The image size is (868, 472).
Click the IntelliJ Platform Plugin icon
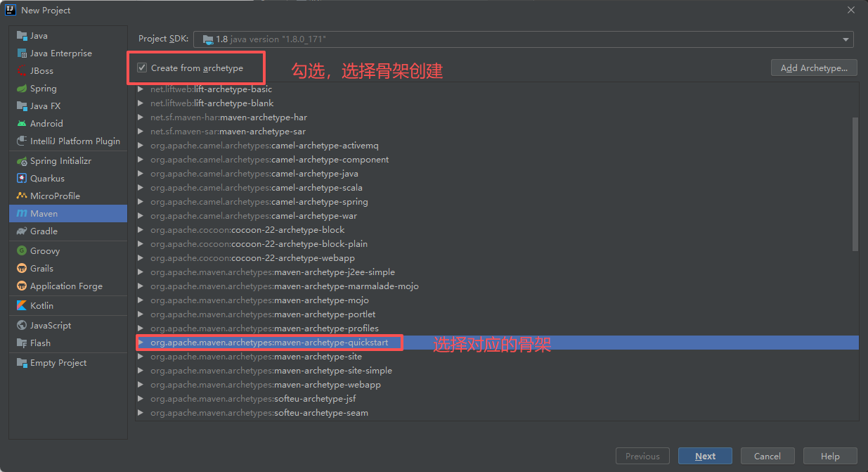22,141
